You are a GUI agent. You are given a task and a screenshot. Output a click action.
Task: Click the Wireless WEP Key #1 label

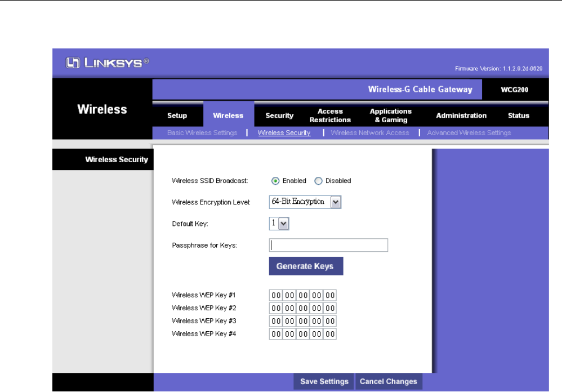pyautogui.click(x=204, y=295)
